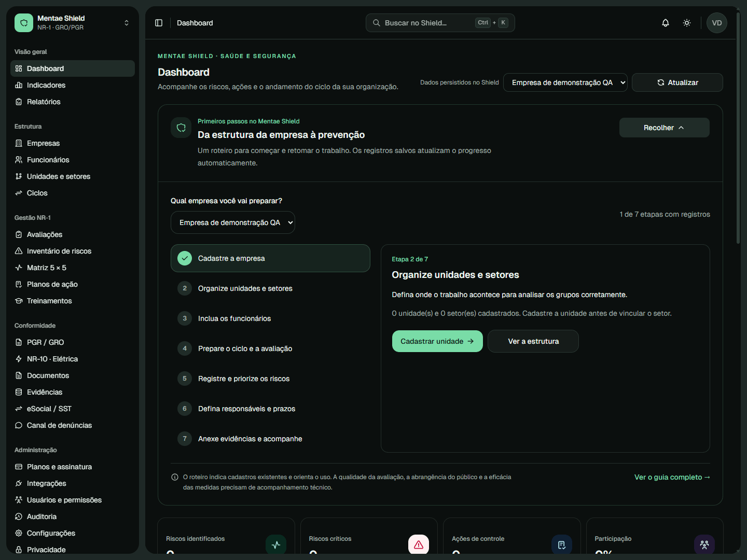Click the Indicadores chart icon in sidebar

pos(19,85)
